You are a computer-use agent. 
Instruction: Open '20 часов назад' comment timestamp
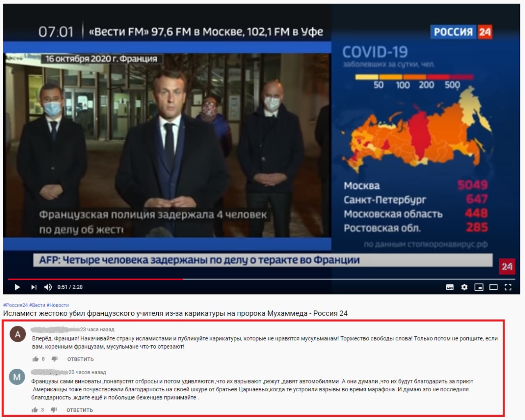pyautogui.click(x=87, y=372)
